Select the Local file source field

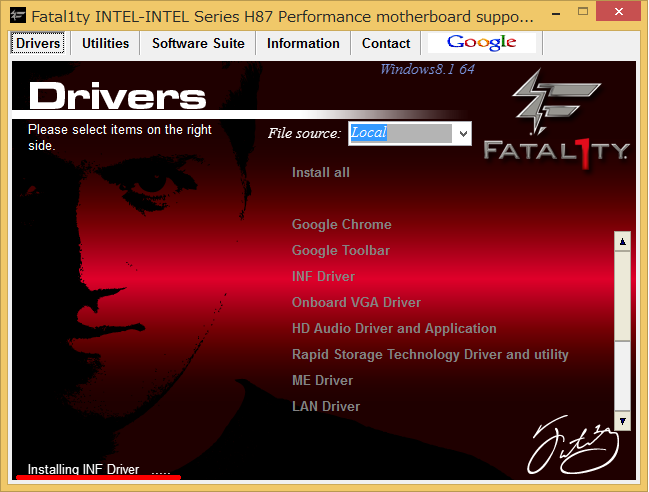coord(399,133)
